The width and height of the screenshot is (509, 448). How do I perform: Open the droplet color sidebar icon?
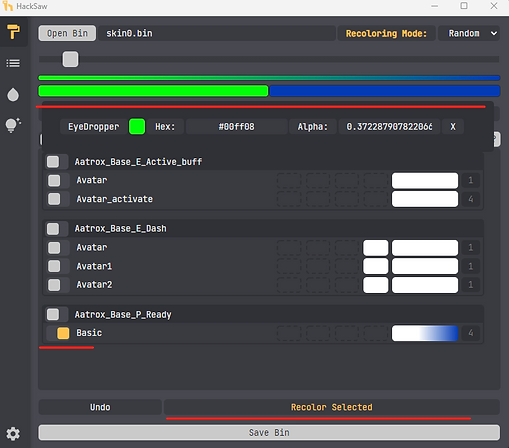pos(13,95)
